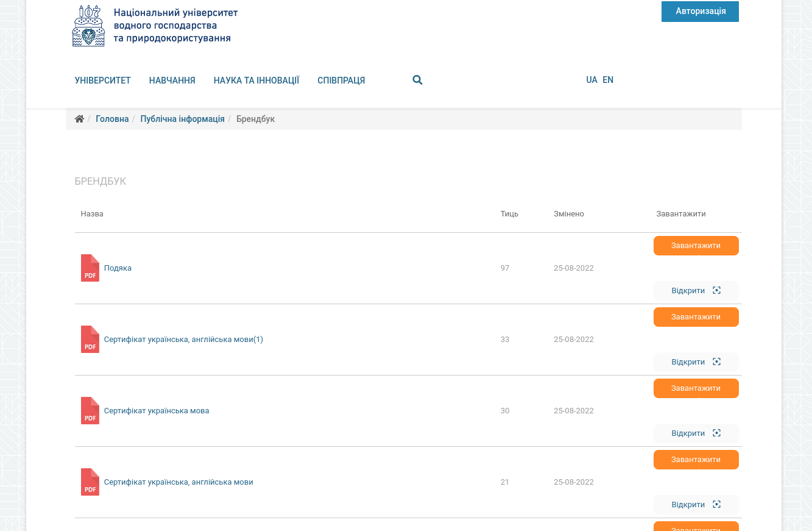Open the СПІВПРАЦЯ menu item
Image resolution: width=812 pixels, height=531 pixels.
coord(341,80)
